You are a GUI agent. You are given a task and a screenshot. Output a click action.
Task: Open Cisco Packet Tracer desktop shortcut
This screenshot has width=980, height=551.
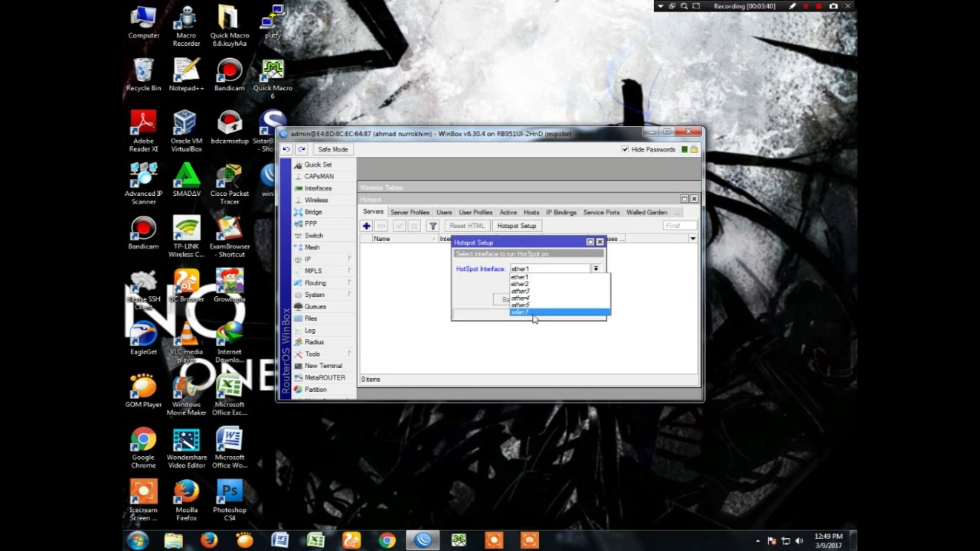pyautogui.click(x=230, y=184)
